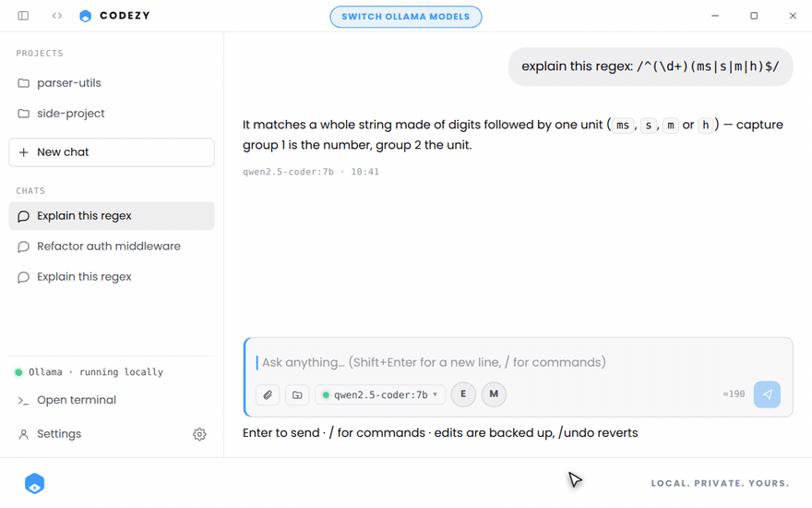Toggle the E mode button

463,394
